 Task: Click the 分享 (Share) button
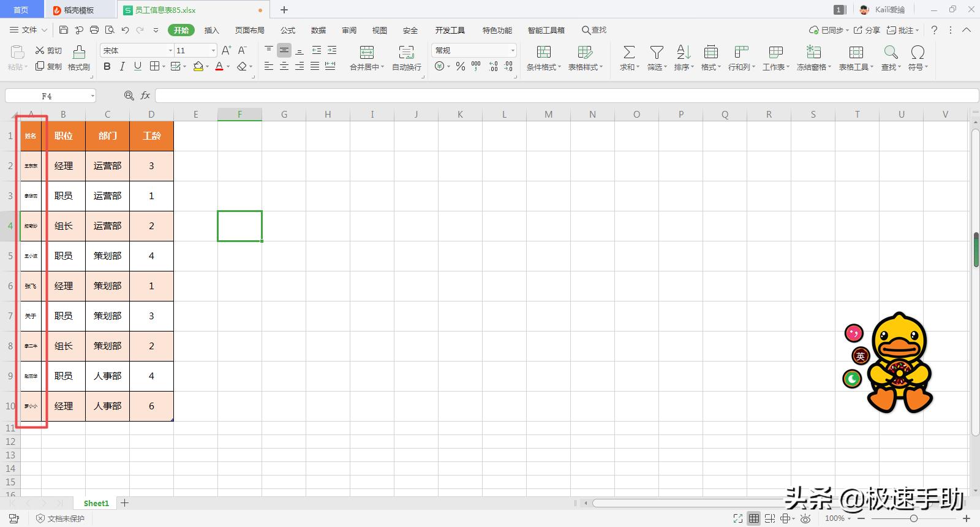(867, 30)
